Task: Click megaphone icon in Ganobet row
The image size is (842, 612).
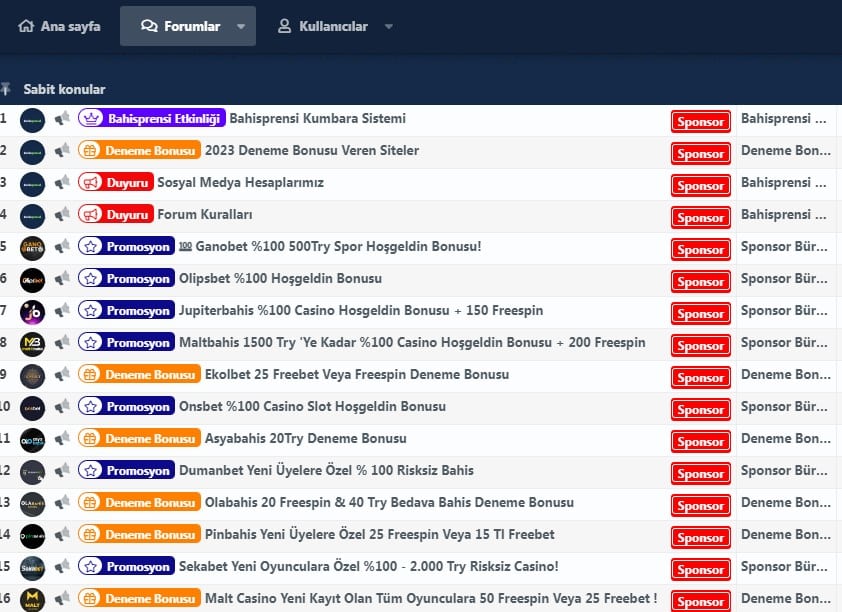Action: coord(62,246)
